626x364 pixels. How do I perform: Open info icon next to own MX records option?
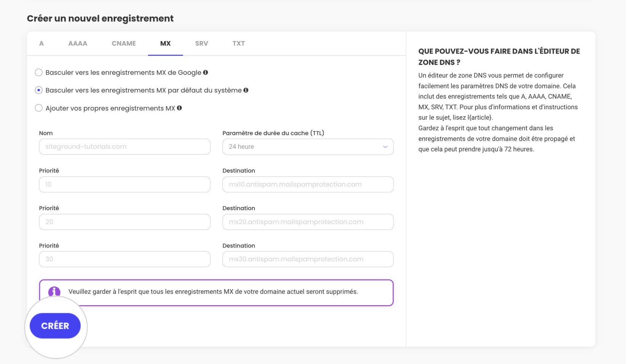pos(179,108)
